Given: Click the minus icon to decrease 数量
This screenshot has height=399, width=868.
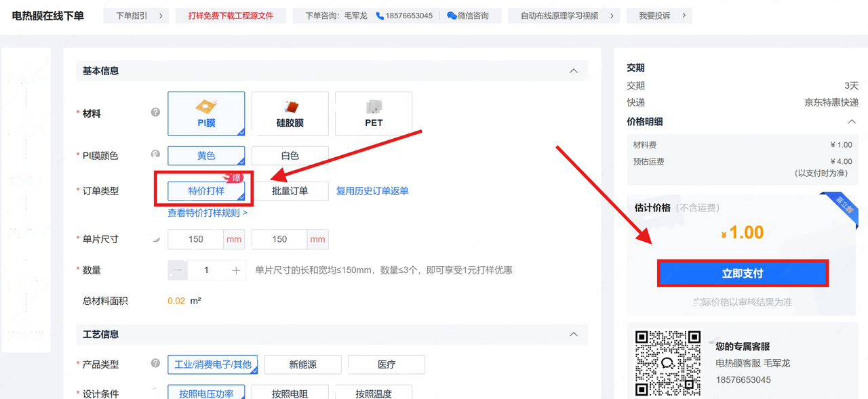Looking at the screenshot, I should pyautogui.click(x=178, y=270).
